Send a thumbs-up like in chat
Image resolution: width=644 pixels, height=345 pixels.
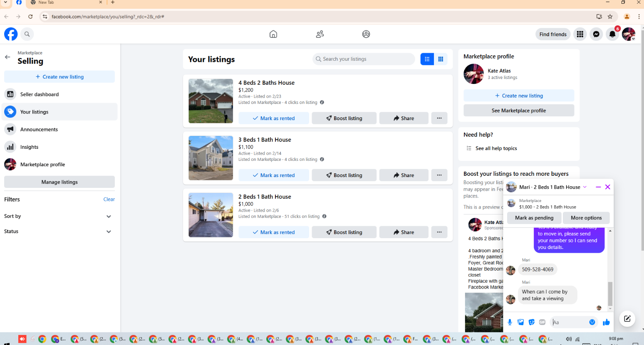pyautogui.click(x=606, y=322)
